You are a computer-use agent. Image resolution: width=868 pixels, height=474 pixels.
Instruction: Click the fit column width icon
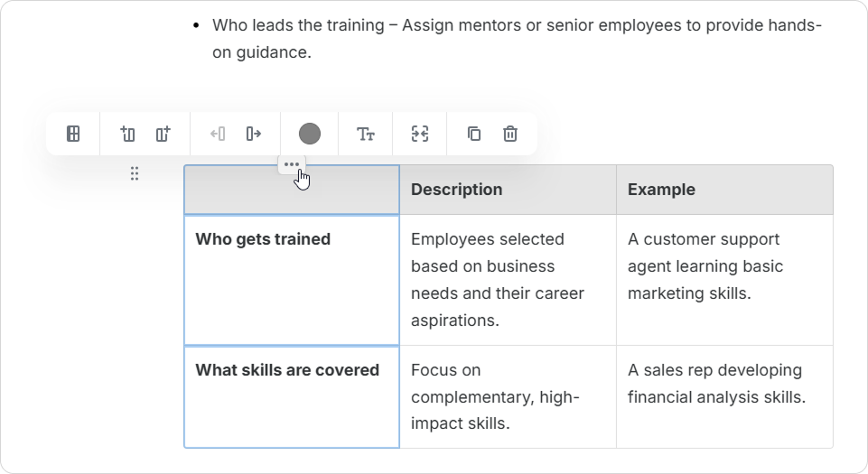[420, 135]
